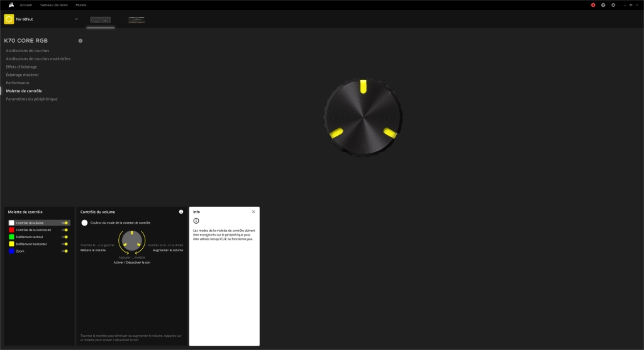644x350 pixels.
Task: Open iCUE settings gear icon
Action: pos(613,5)
